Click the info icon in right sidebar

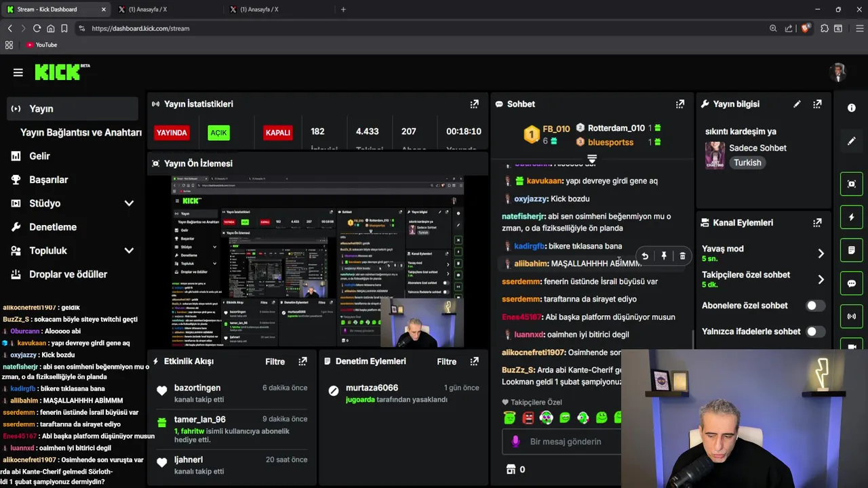point(852,108)
